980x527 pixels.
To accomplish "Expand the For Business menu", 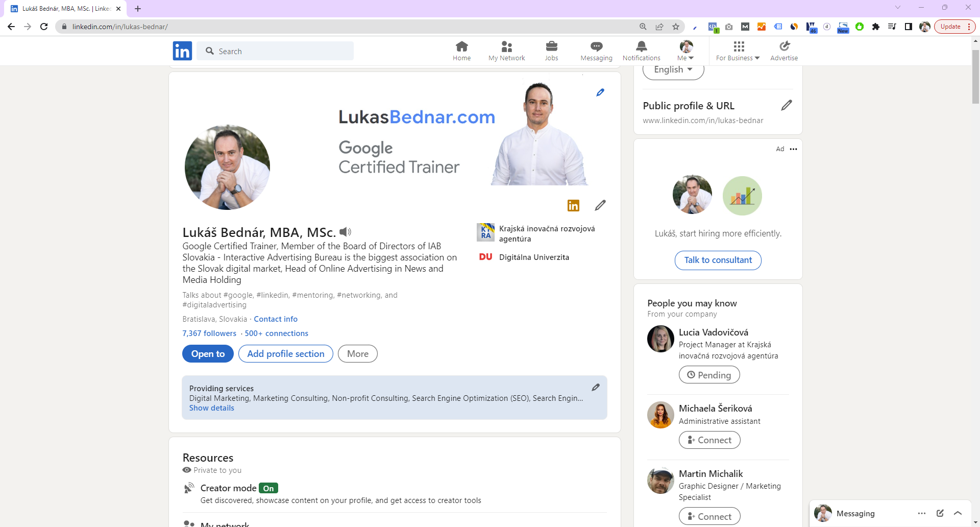I will (x=738, y=51).
